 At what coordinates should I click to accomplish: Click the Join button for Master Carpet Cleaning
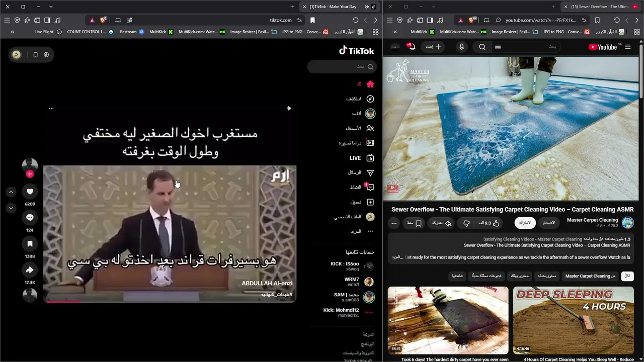[x=549, y=223]
